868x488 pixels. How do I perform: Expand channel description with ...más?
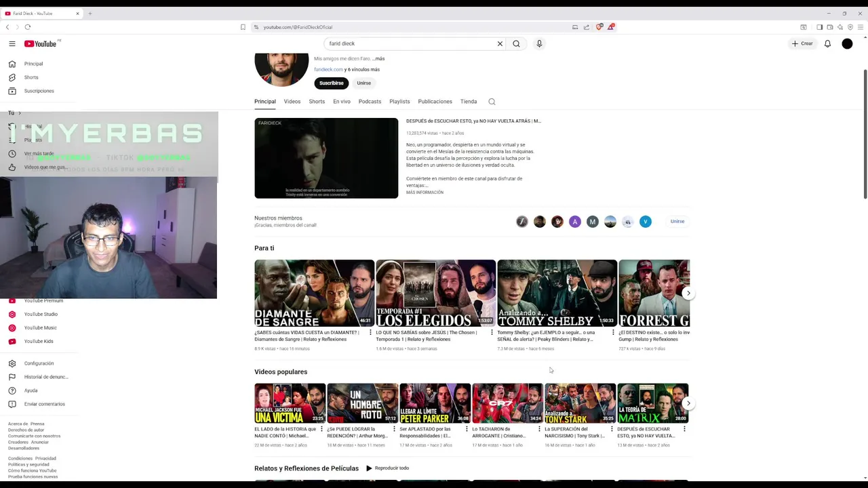(x=378, y=59)
